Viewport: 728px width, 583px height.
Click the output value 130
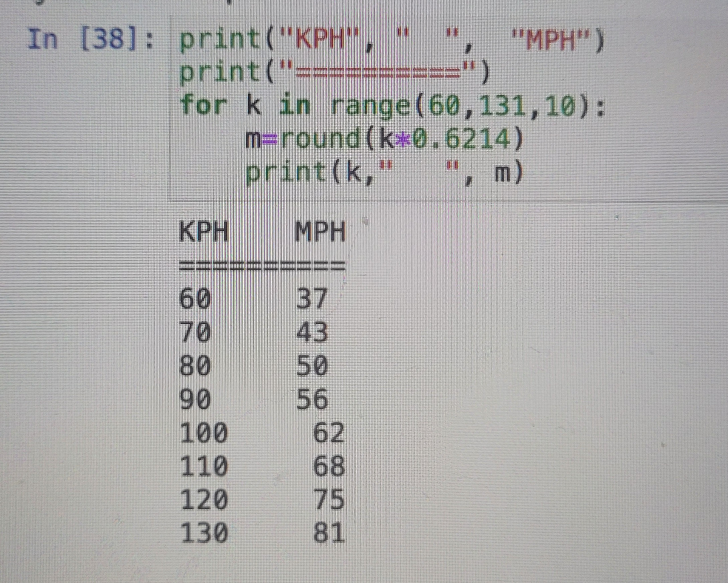[204, 533]
